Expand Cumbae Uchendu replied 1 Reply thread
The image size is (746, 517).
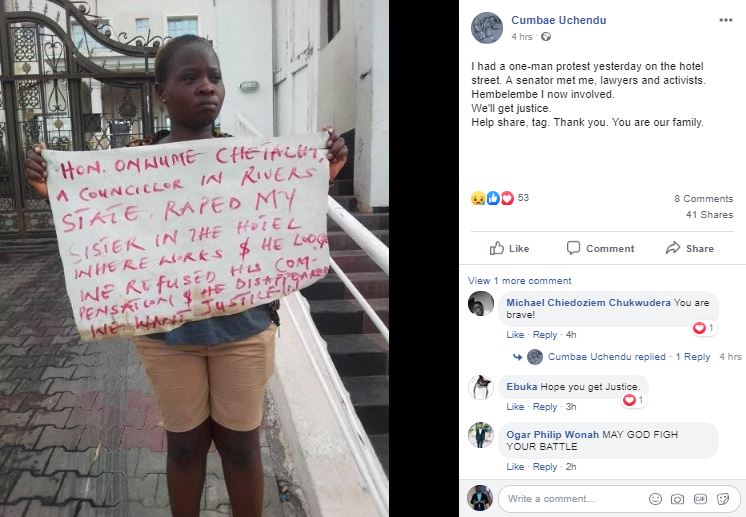(629, 357)
